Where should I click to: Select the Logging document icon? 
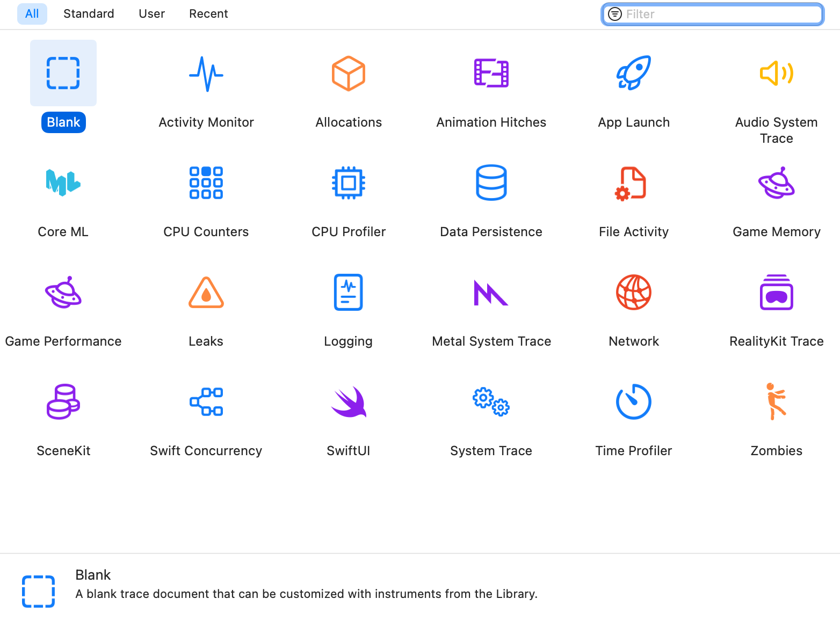pyautogui.click(x=349, y=293)
